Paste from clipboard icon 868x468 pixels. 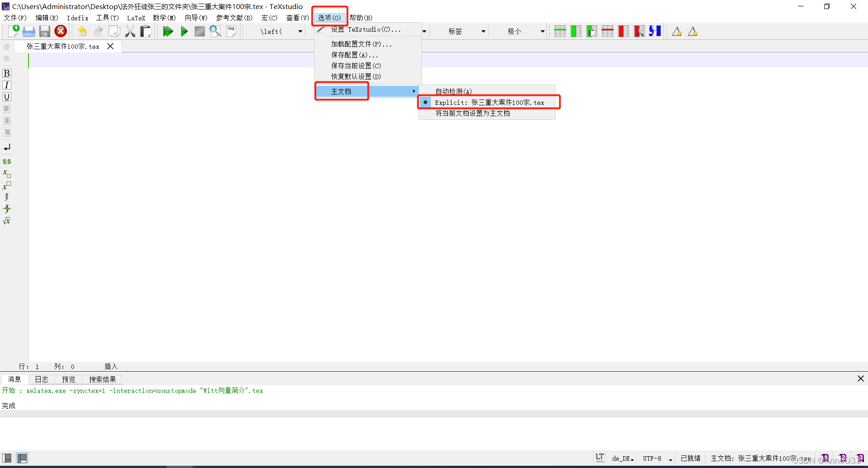(146, 31)
